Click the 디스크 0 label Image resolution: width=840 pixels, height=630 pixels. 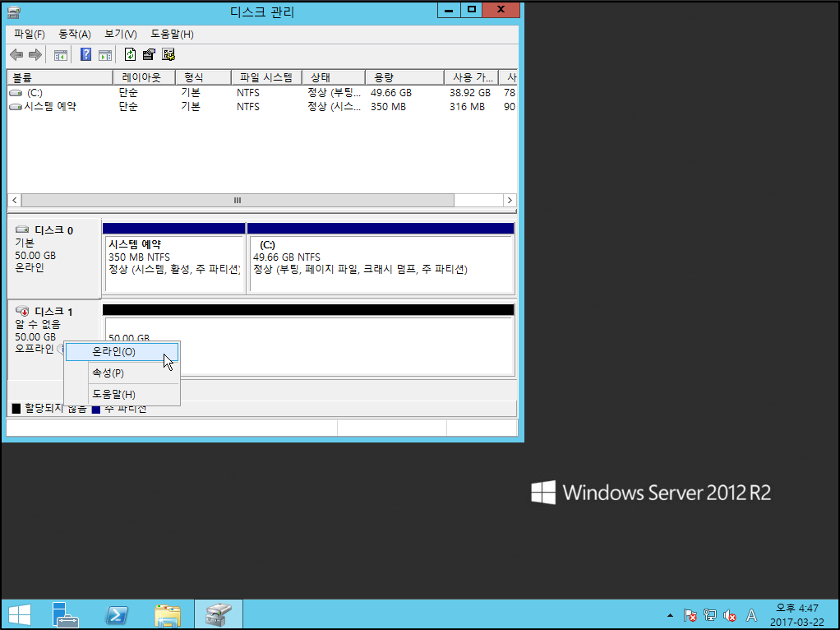tap(54, 230)
